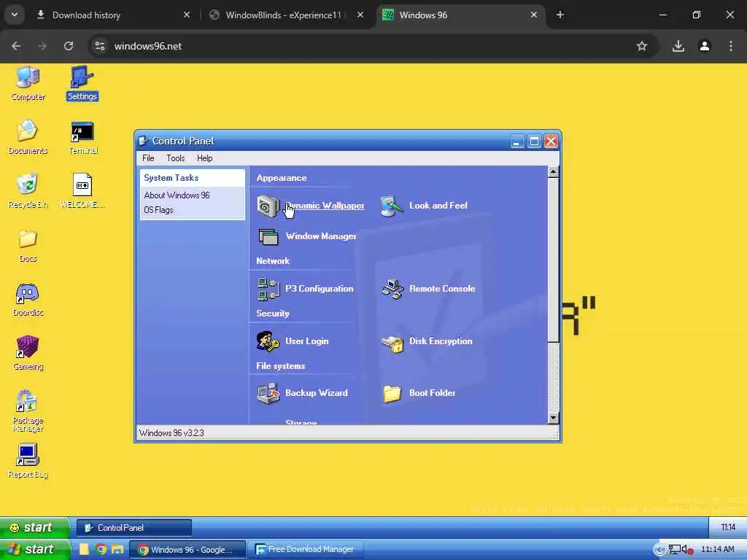Screen dimensions: 747x560
Task: Click the Control Panel scrollbar up arrow
Action: (x=553, y=172)
